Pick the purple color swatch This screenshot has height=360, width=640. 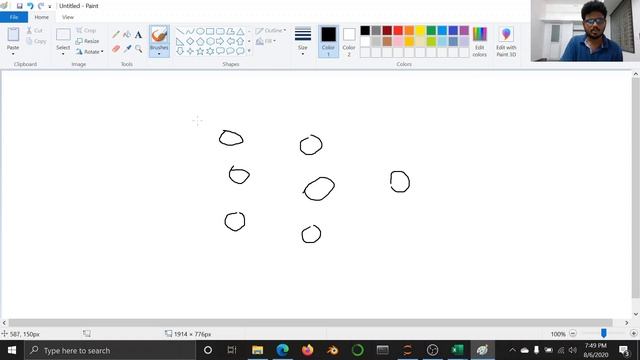pyautogui.click(x=464, y=31)
